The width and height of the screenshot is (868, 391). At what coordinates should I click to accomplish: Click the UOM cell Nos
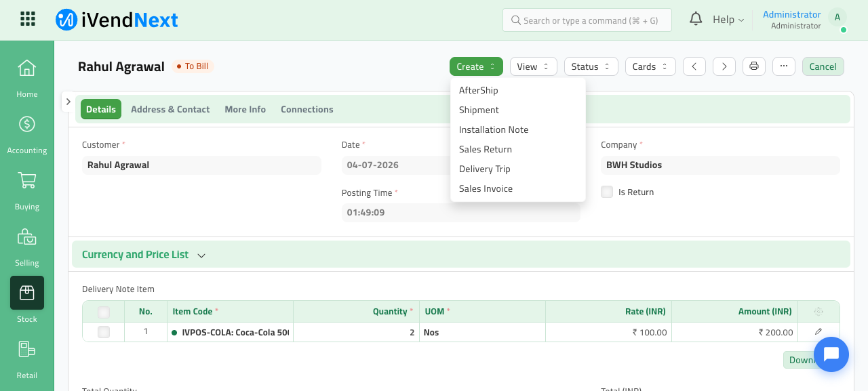coord(482,332)
